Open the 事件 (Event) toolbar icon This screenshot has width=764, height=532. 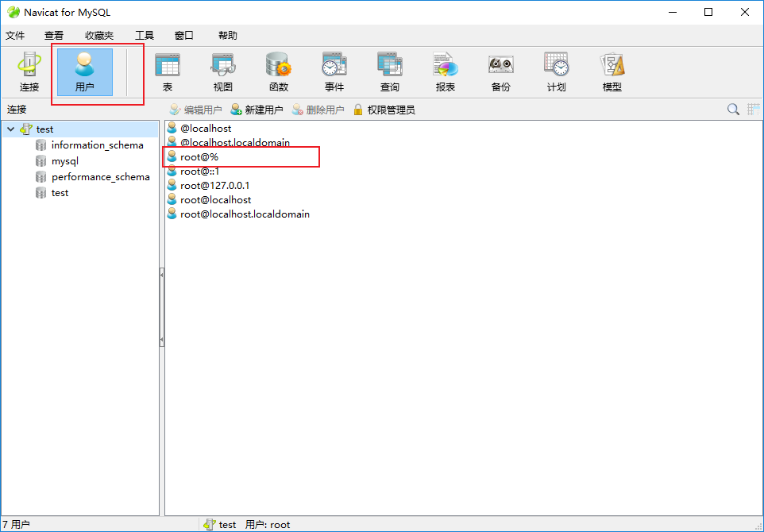point(334,72)
